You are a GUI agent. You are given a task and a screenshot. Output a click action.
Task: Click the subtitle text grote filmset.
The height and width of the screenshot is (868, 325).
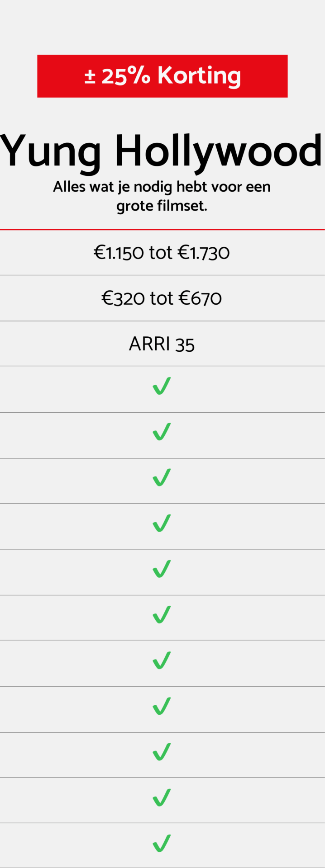click(x=162, y=206)
